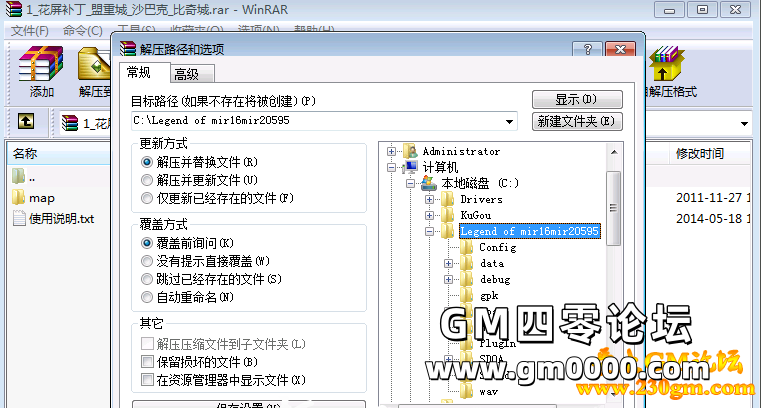Expand the Administrator tree node
Viewport: 761px width, 408px height.
391,151
